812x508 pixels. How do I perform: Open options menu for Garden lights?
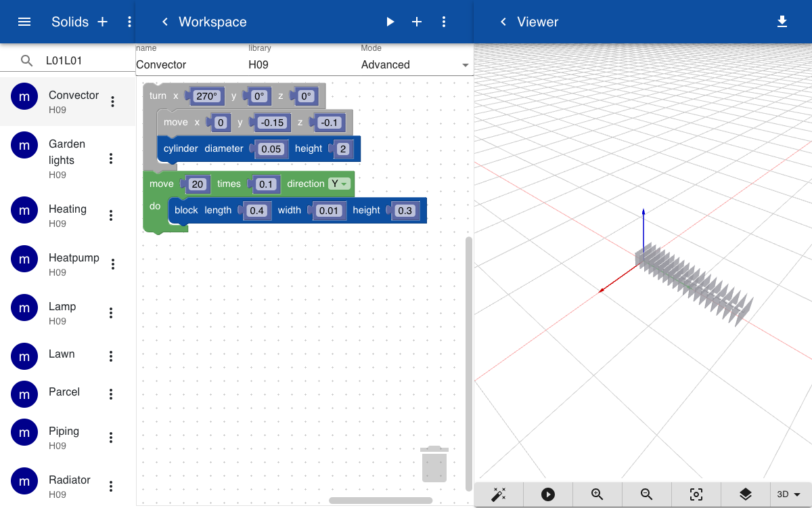tap(111, 158)
